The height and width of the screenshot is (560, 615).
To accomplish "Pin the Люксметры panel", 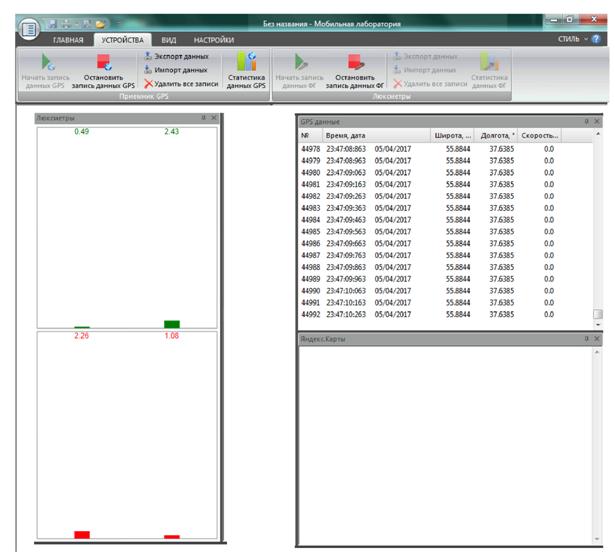I will tap(203, 118).
